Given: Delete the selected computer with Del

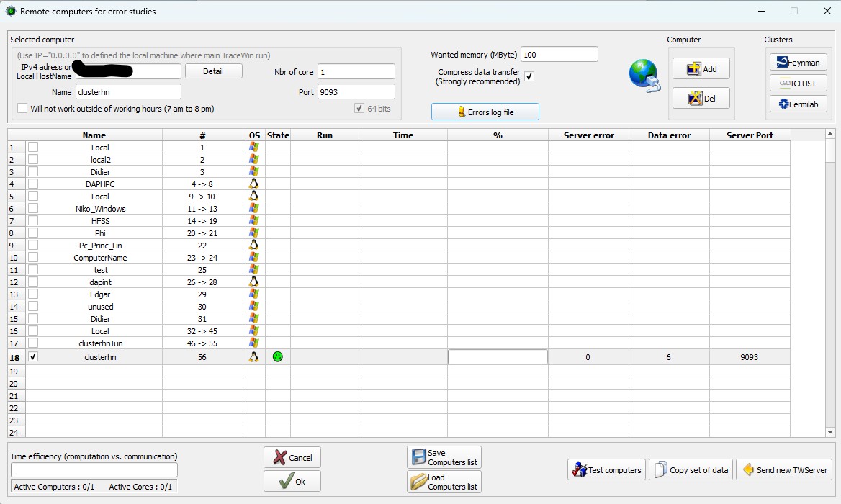Looking at the screenshot, I should pyautogui.click(x=701, y=98).
